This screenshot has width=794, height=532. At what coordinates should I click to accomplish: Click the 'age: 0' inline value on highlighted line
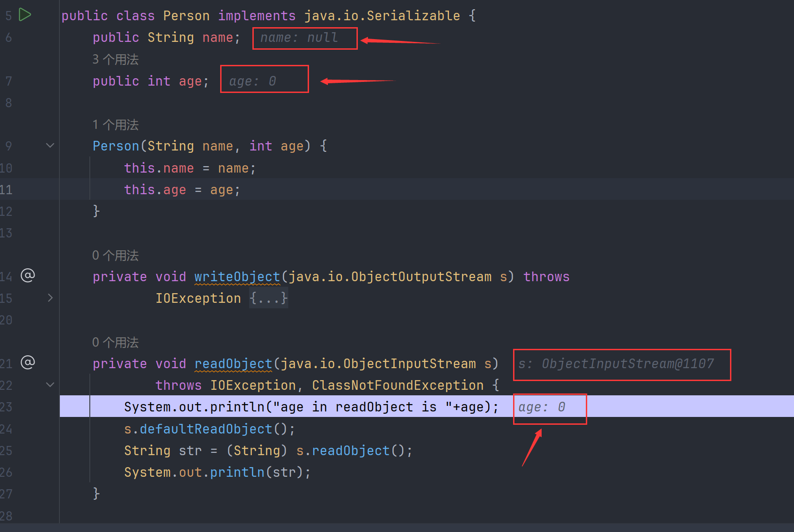click(x=542, y=407)
